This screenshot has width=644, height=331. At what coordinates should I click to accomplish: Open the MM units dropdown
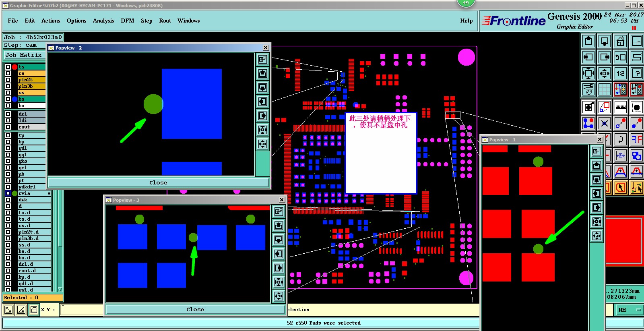(630, 310)
